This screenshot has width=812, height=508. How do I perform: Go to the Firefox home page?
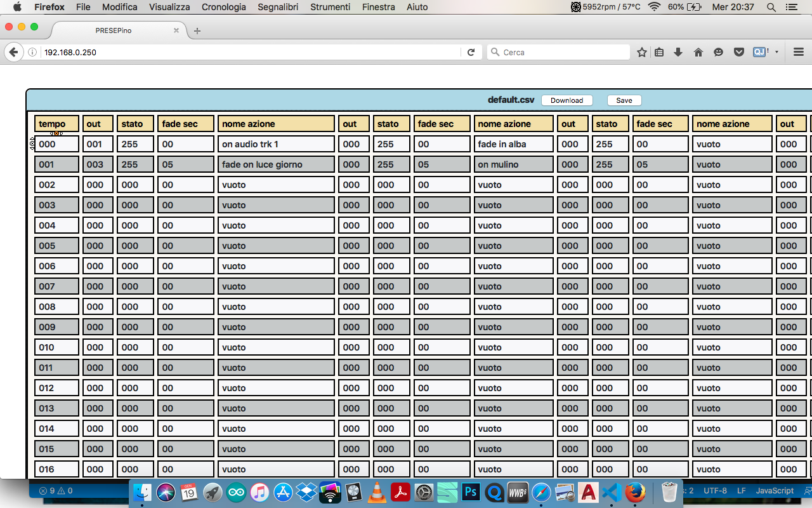pos(698,52)
